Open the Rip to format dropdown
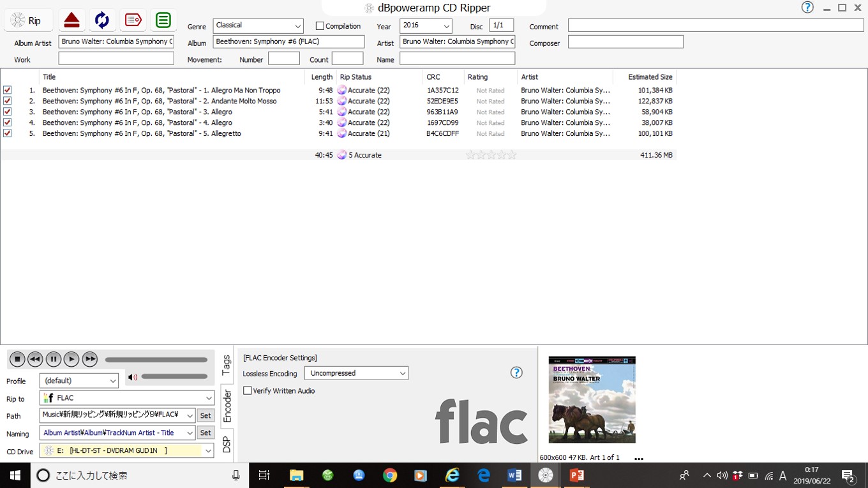The height and width of the screenshot is (488, 868). tap(208, 398)
